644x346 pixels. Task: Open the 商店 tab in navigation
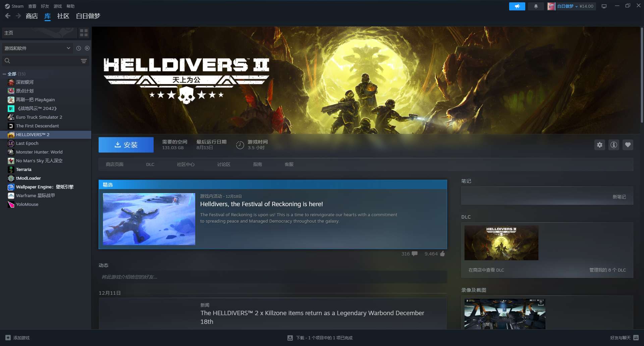[32, 16]
